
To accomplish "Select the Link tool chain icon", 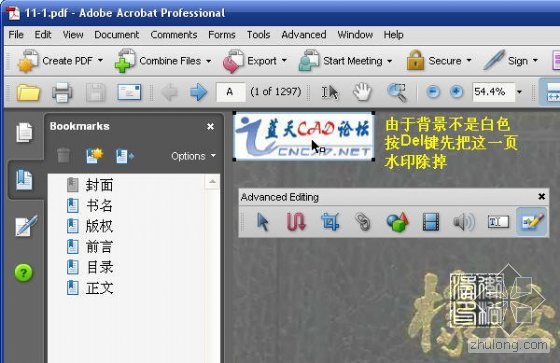I will pos(362,222).
